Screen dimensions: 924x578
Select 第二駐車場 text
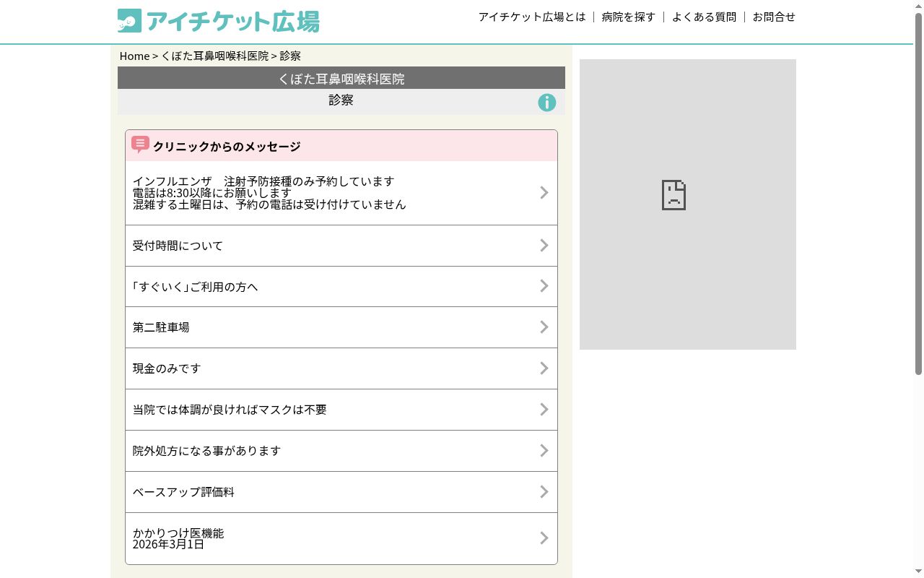pyautogui.click(x=161, y=327)
